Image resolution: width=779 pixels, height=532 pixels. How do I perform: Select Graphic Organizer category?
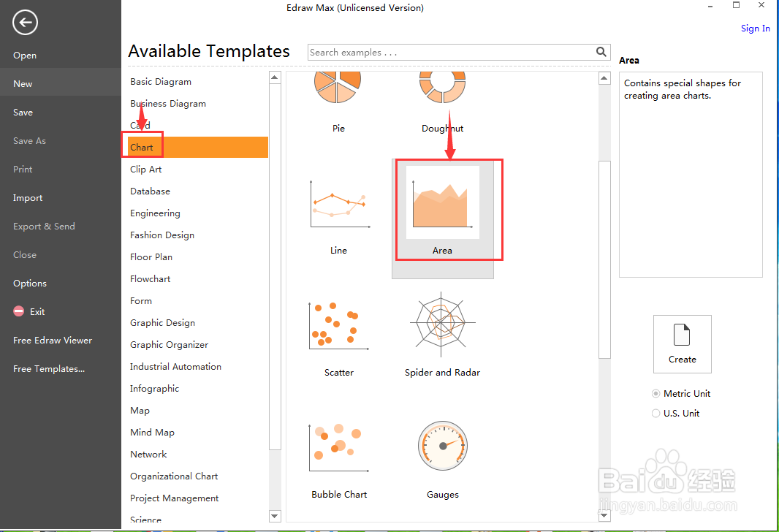pyautogui.click(x=169, y=344)
